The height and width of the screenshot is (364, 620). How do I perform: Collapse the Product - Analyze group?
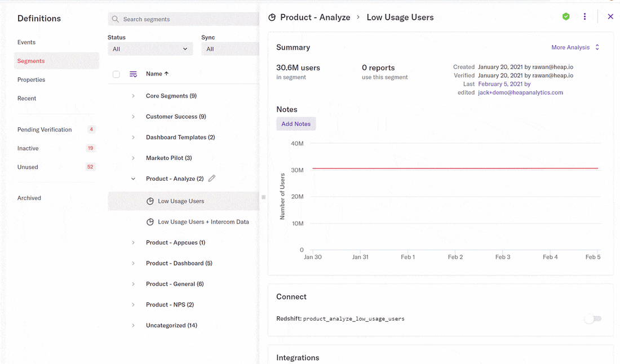134,179
